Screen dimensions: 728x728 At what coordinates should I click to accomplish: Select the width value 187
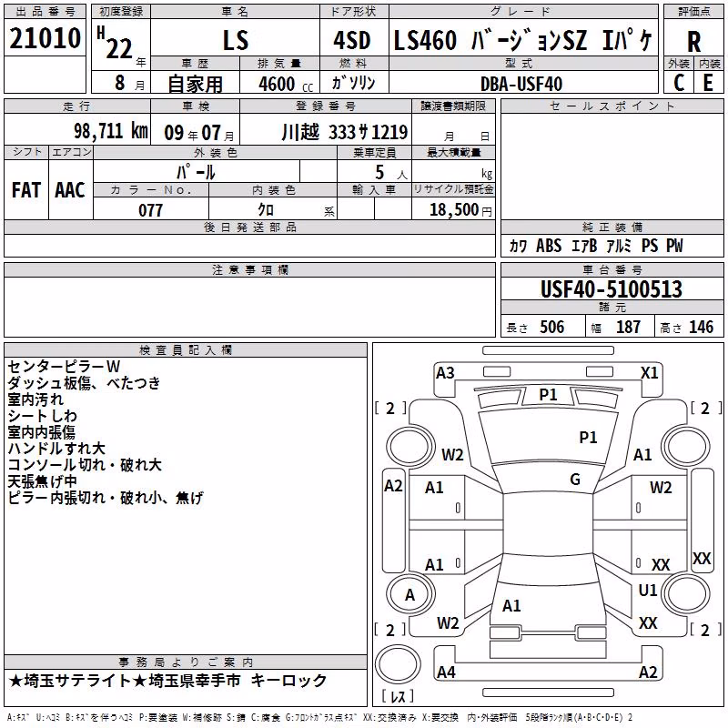628,327
